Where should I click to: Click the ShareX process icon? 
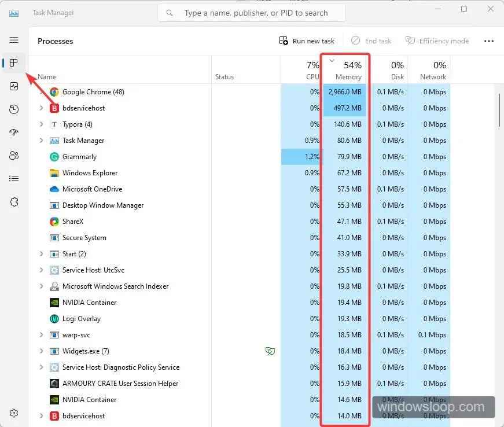tap(54, 222)
